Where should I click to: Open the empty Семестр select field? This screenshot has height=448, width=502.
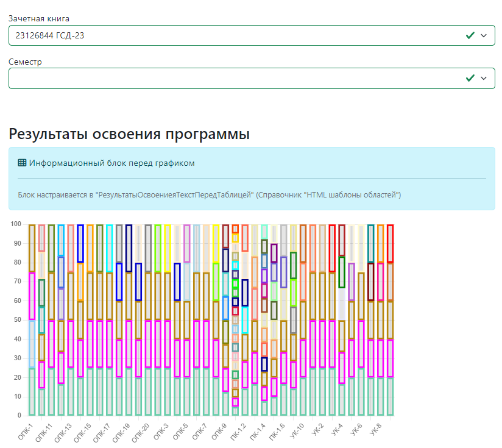point(232,78)
